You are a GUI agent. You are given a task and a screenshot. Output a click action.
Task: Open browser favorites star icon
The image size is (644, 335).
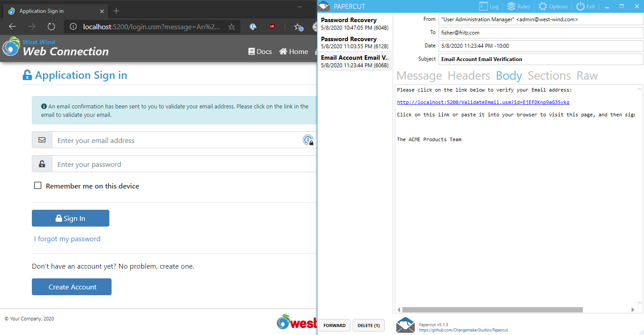click(x=299, y=27)
